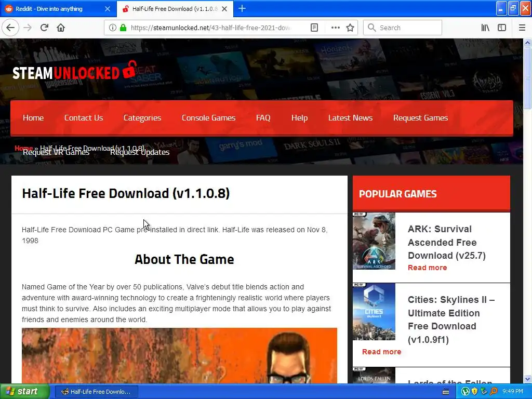This screenshot has height=399, width=532.
Task: Open the Lords of the Fallen thumbnail
Action: pyautogui.click(x=374, y=376)
